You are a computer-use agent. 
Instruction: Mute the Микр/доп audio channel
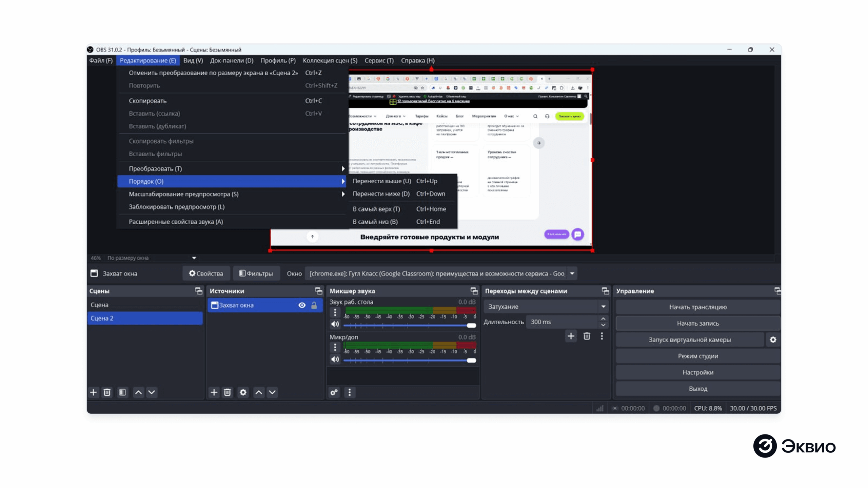pyautogui.click(x=335, y=359)
